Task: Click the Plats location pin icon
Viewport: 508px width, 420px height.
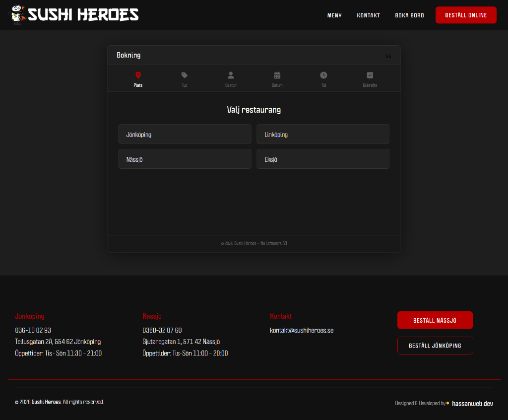Action: point(138,75)
